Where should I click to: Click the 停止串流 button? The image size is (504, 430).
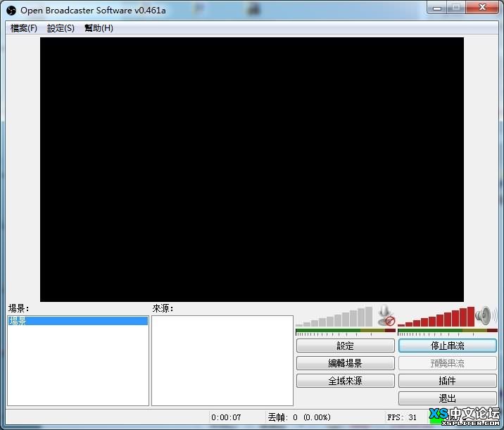coord(448,346)
